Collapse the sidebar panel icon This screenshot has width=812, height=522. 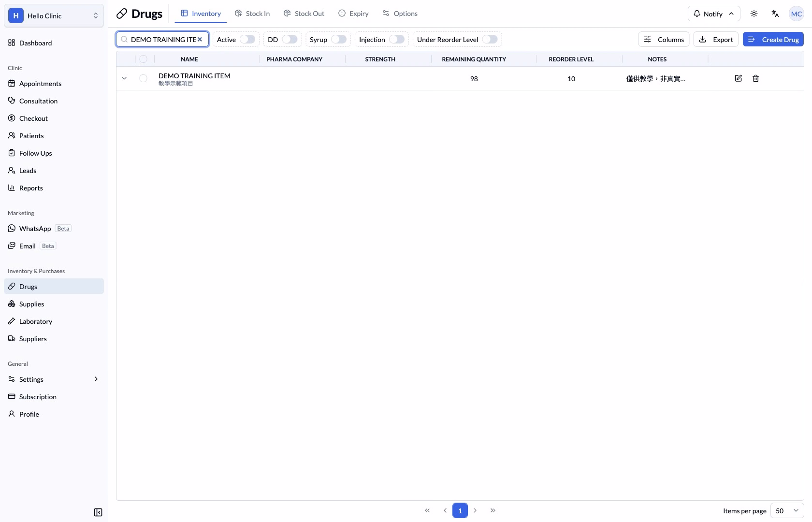point(98,512)
